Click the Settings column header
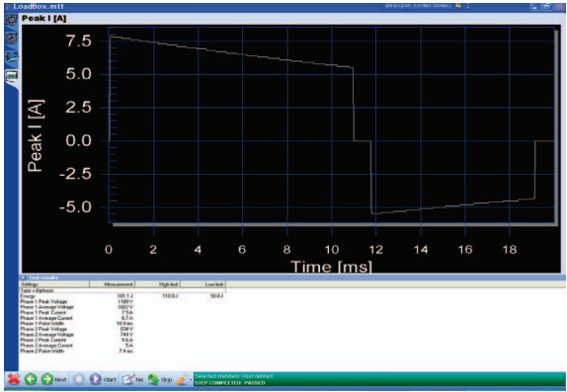The width and height of the screenshot is (567, 392). click(x=54, y=284)
